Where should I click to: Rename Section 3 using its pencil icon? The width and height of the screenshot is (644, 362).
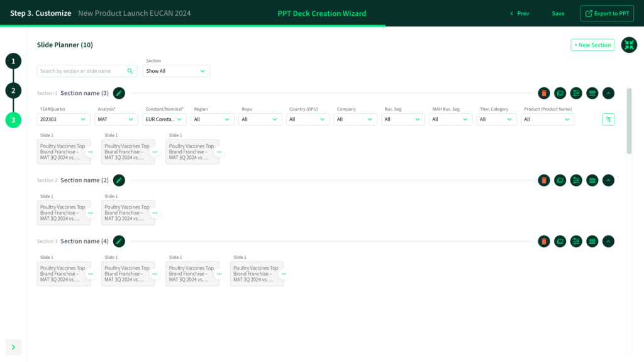pyautogui.click(x=119, y=241)
